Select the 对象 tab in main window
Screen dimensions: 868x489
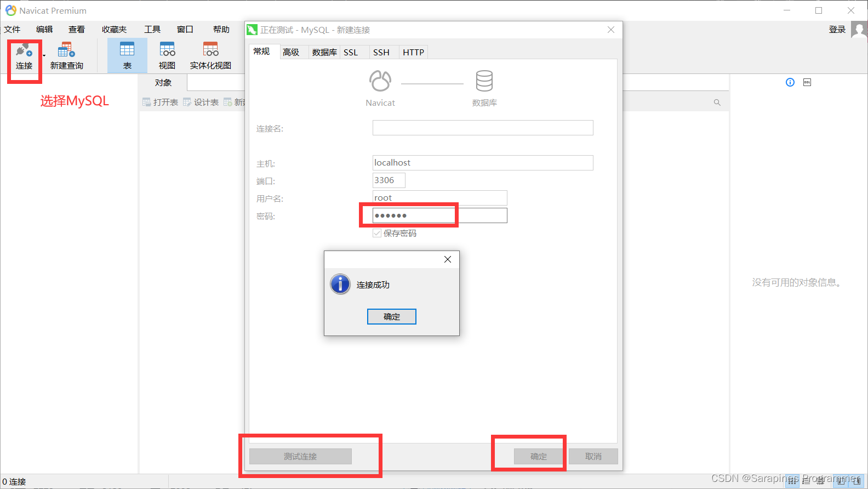(163, 83)
